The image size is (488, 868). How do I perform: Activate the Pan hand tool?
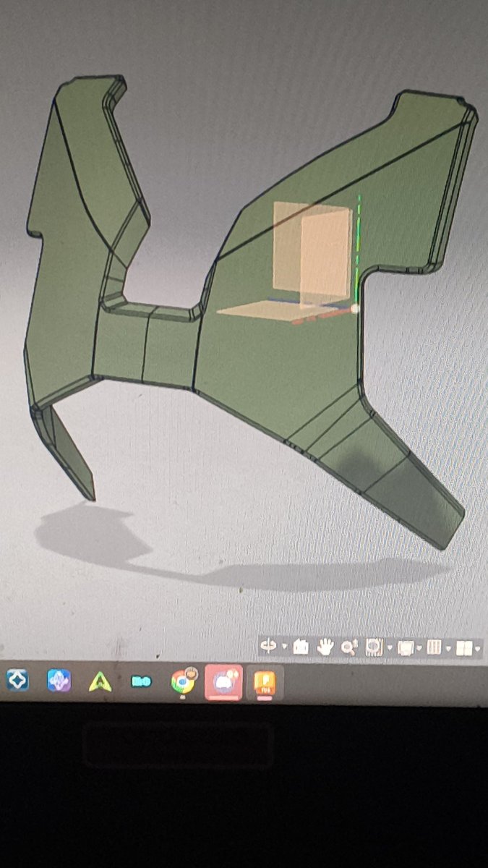(325, 647)
